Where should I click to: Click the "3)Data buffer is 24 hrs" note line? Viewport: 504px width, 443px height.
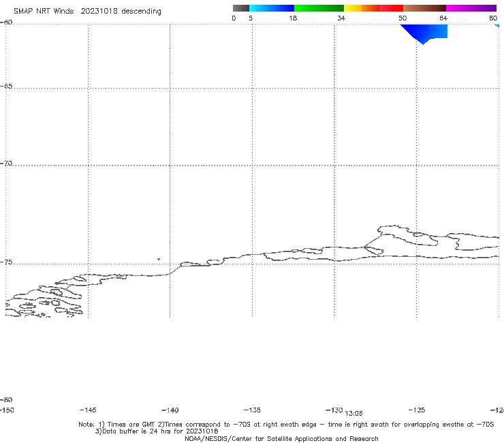coord(157,431)
